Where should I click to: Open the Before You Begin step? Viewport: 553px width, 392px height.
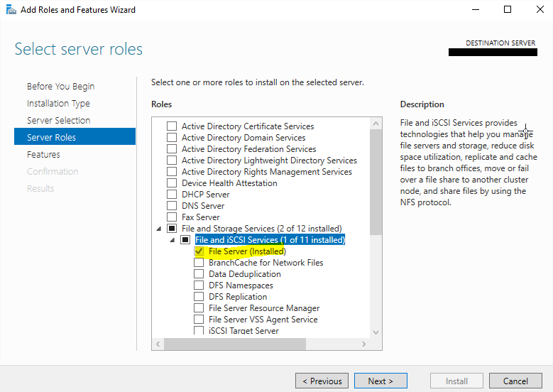pos(60,87)
